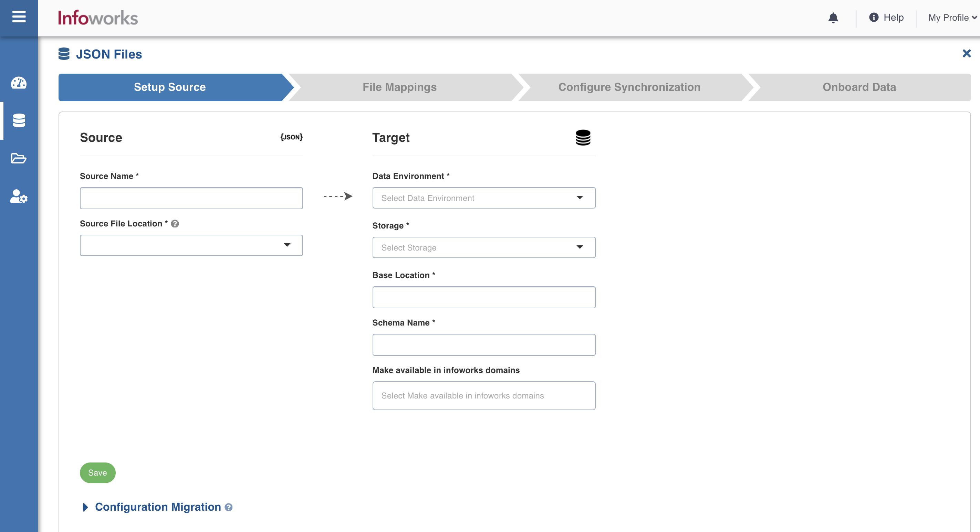The image size is (980, 532).
Task: Open Make available in infoworks domains selector
Action: point(484,396)
